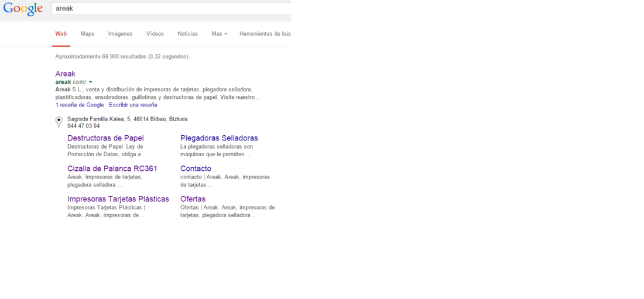644x299 pixels.
Task: Expand the Más dropdown menu
Action: point(220,34)
